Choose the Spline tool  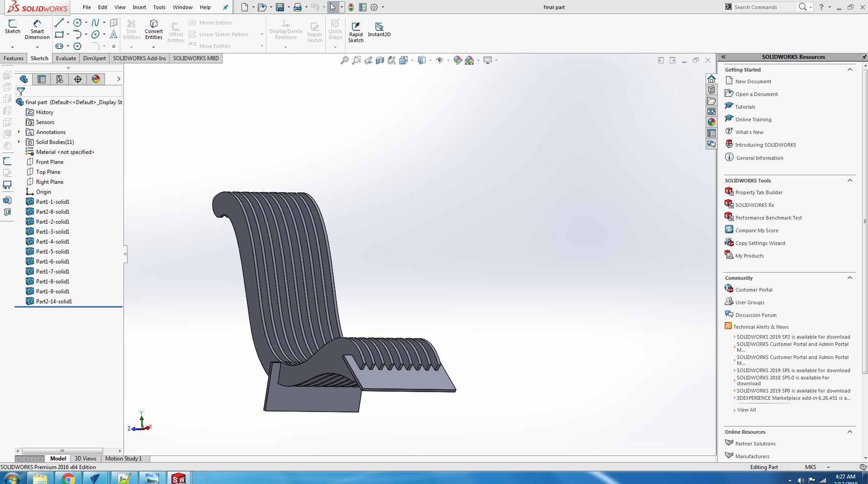pyautogui.click(x=95, y=23)
